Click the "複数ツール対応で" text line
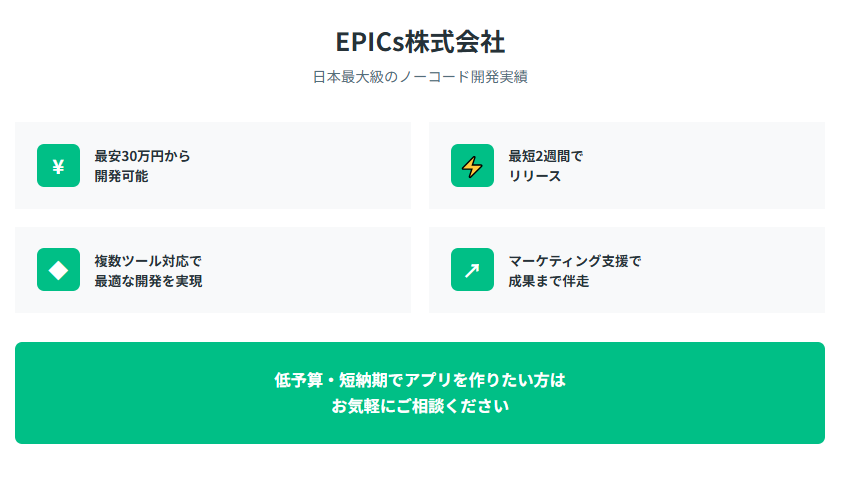854x500 pixels. pyautogui.click(x=148, y=261)
